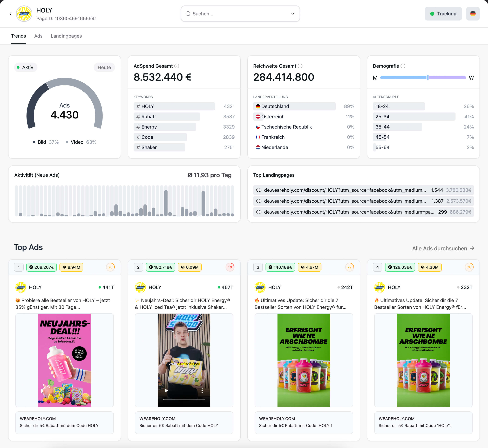This screenshot has width=488, height=448.
Task: Click the HOLY brand logo in header
Action: click(24, 14)
